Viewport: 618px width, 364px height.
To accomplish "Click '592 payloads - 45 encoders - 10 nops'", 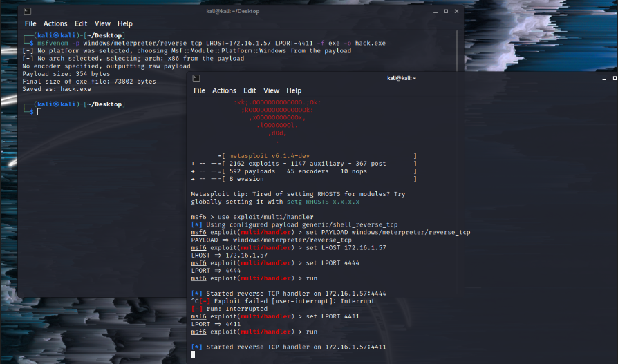I will (298, 171).
